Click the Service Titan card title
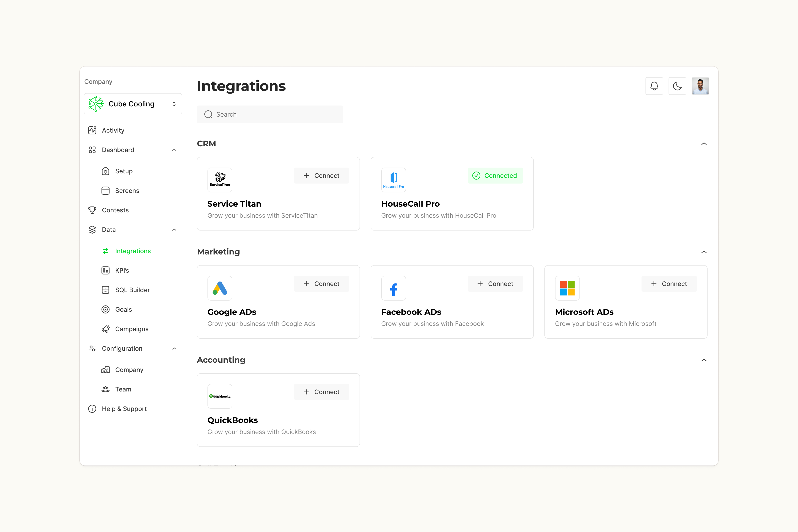Viewport: 798px width, 532px height. click(x=235, y=204)
